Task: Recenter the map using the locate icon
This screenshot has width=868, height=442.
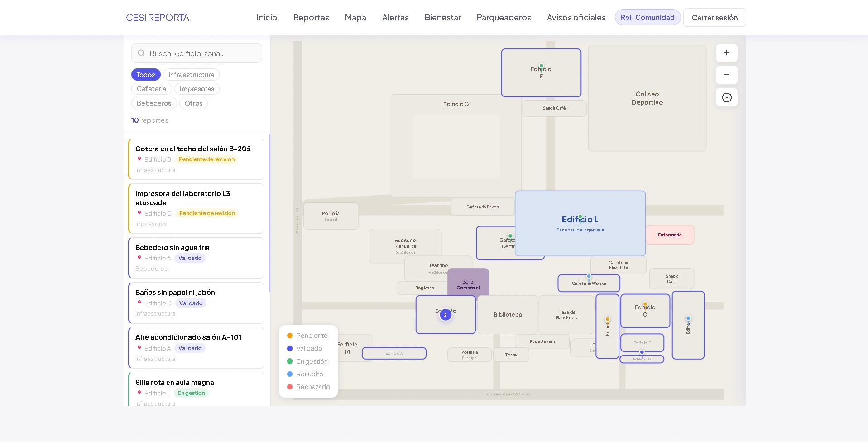Action: (x=726, y=97)
